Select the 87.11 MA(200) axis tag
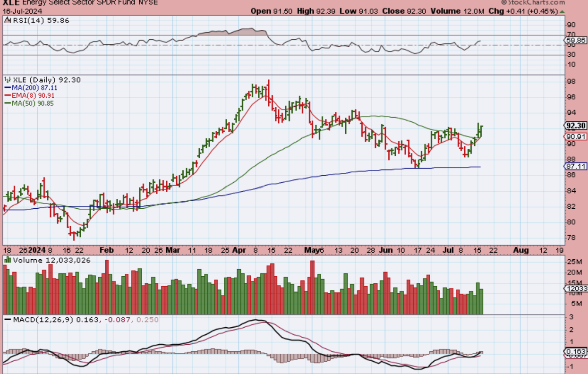The height and width of the screenshot is (374, 588). click(x=576, y=166)
